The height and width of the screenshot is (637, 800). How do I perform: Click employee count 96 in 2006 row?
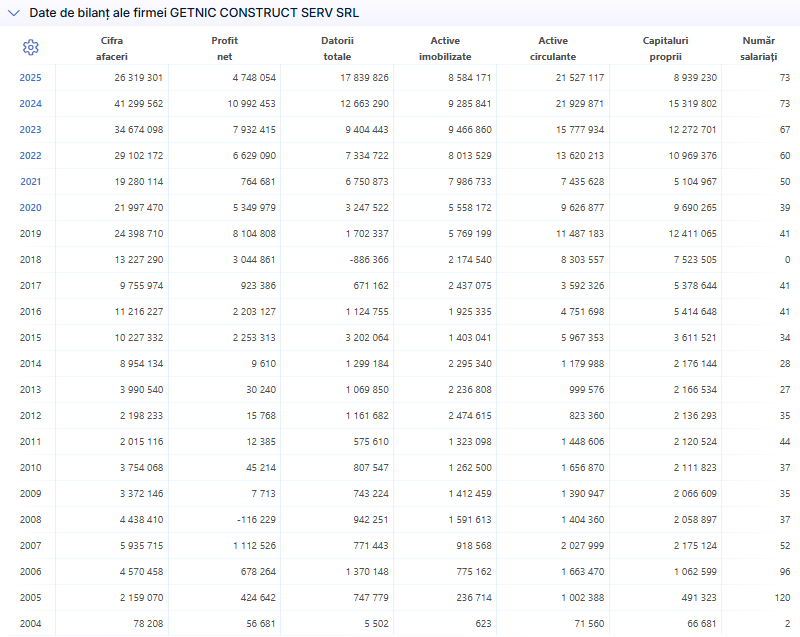click(785, 572)
